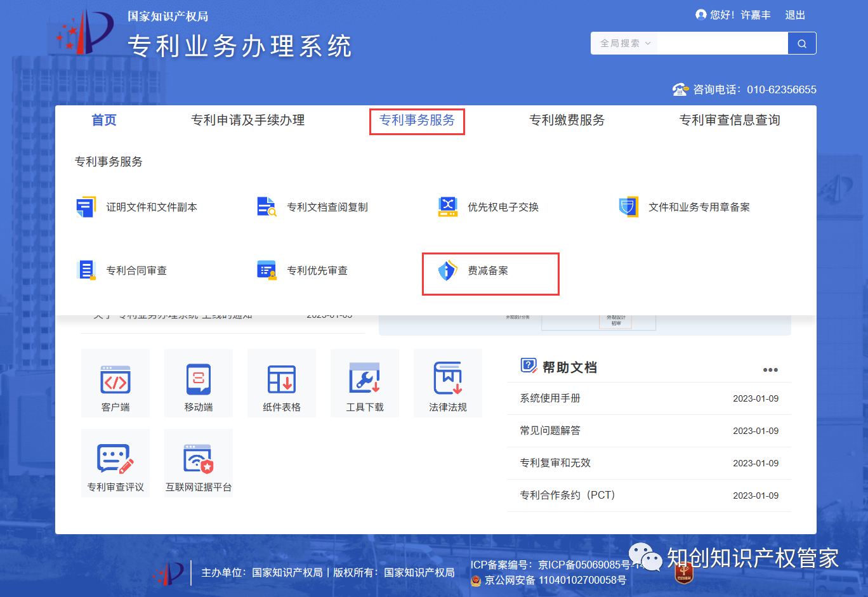Open the 专利合作条约（PCT） link
868x597 pixels.
tap(567, 495)
